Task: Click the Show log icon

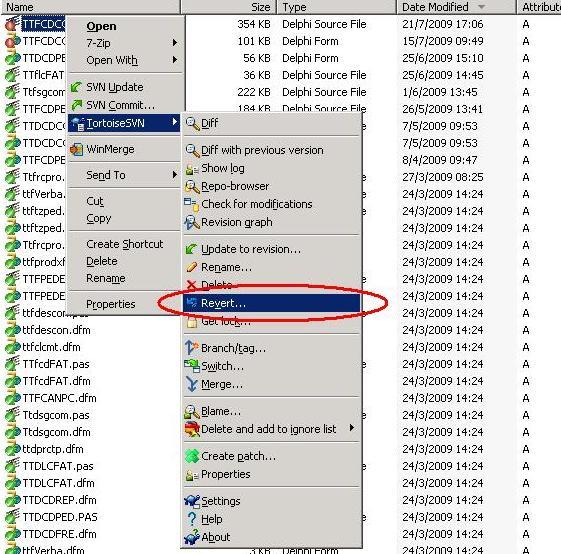Action: [192, 169]
